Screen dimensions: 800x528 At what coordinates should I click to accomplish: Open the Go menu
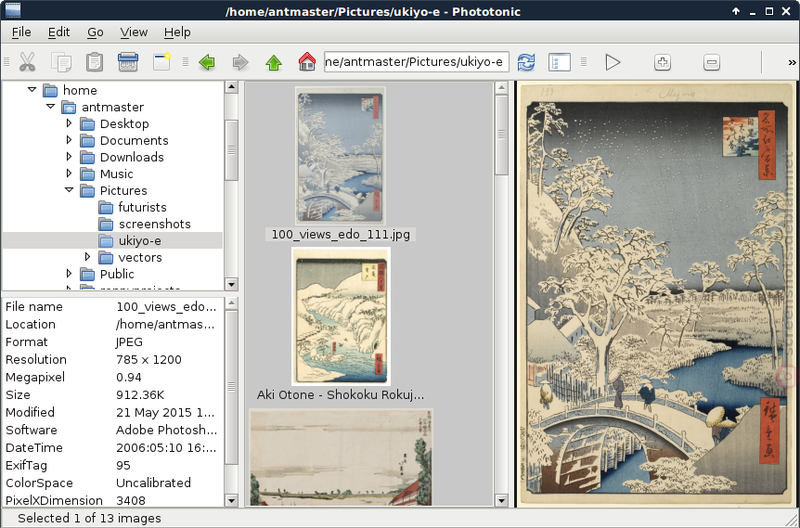(95, 32)
